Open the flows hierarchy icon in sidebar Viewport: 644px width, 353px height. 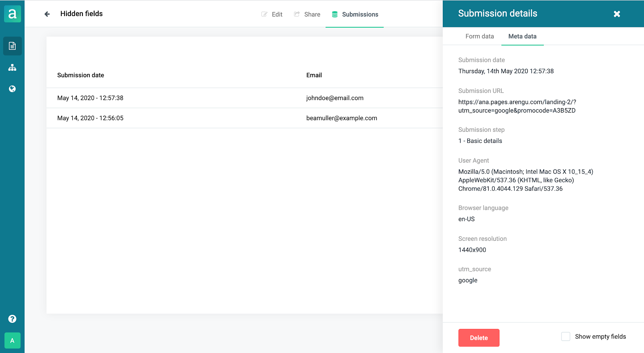click(12, 68)
